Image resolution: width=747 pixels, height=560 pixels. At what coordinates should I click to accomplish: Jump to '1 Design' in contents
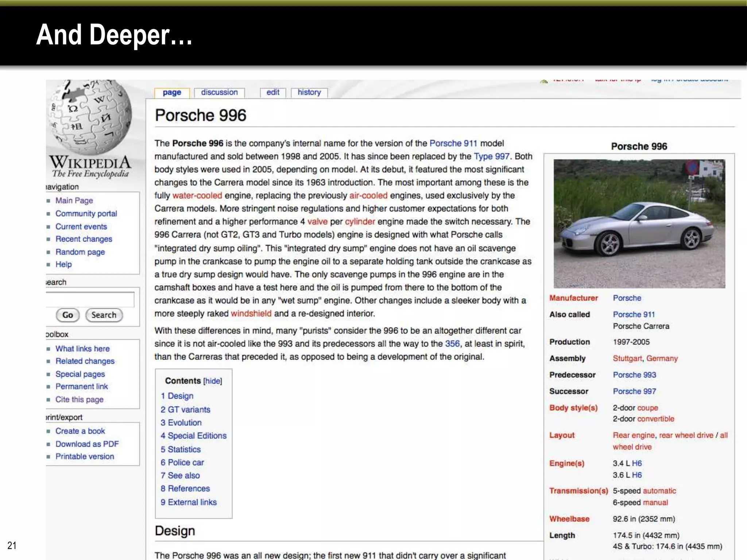177,396
